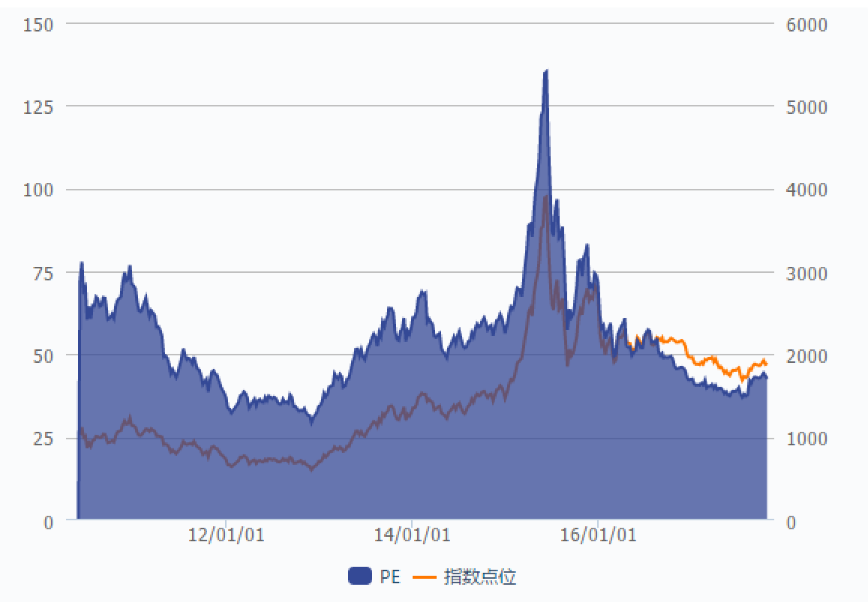Click the 6000 label on right axis
The width and height of the screenshot is (868, 602).
806,25
